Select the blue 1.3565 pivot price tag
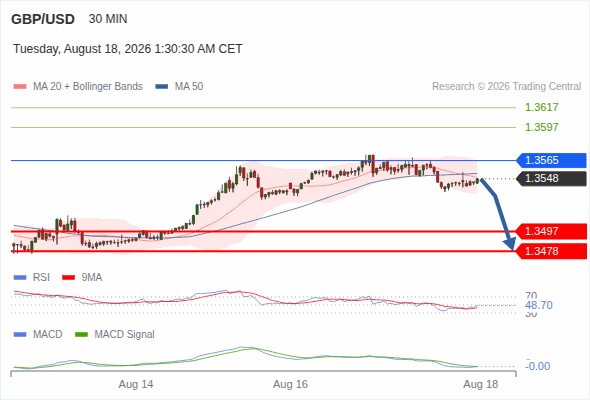The image size is (590, 400). click(551, 160)
